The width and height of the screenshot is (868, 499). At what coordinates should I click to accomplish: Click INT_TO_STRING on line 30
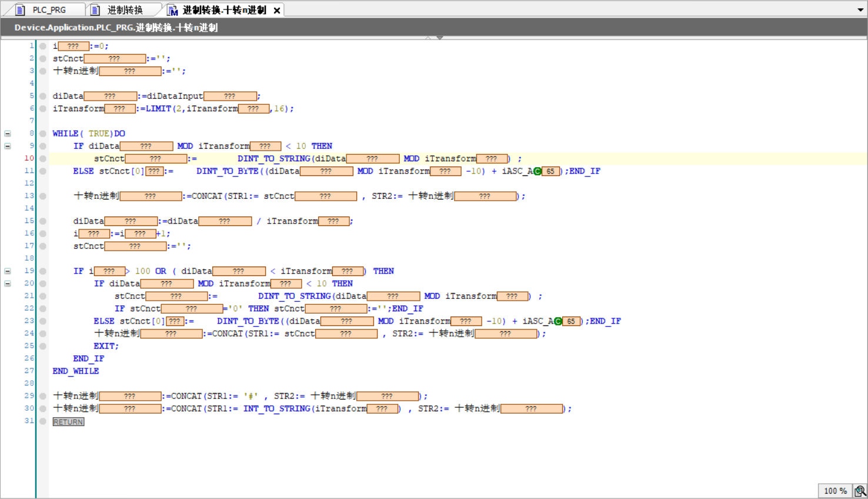click(x=277, y=409)
